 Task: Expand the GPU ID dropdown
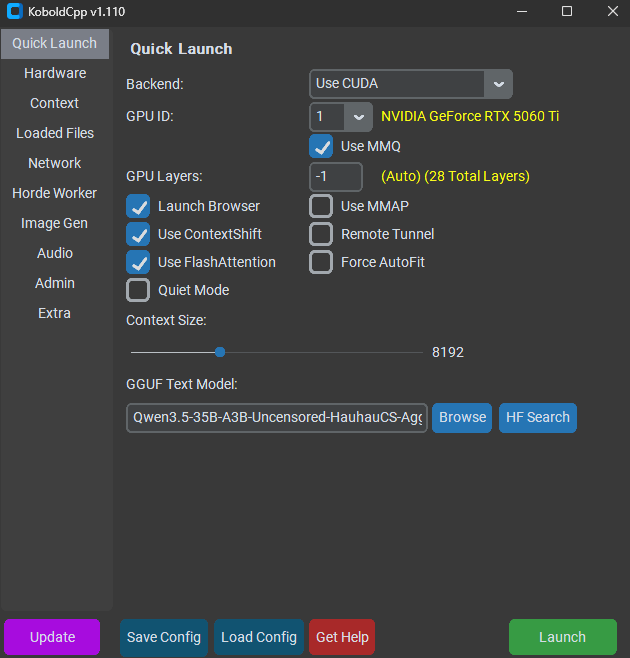[x=358, y=117]
